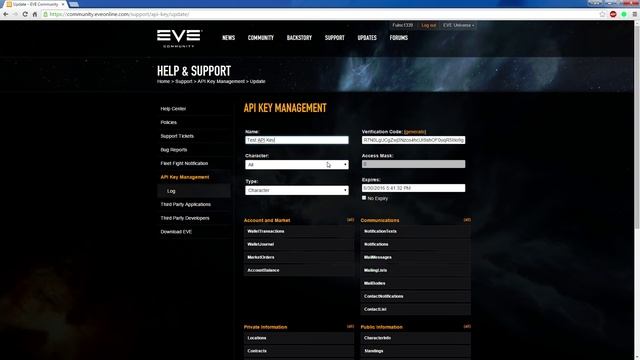Open the UPDATES menu
Viewport: 640px width, 360px height.
(367, 38)
